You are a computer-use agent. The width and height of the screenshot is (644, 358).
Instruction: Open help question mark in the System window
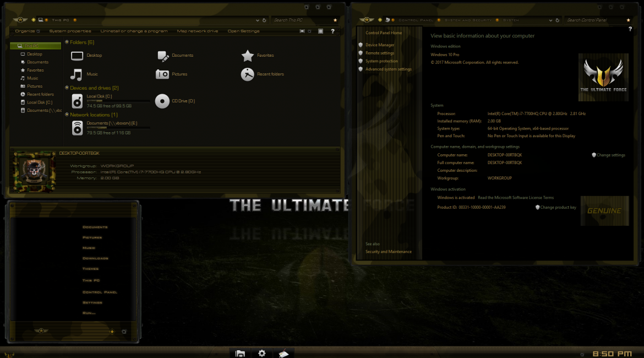point(630,29)
